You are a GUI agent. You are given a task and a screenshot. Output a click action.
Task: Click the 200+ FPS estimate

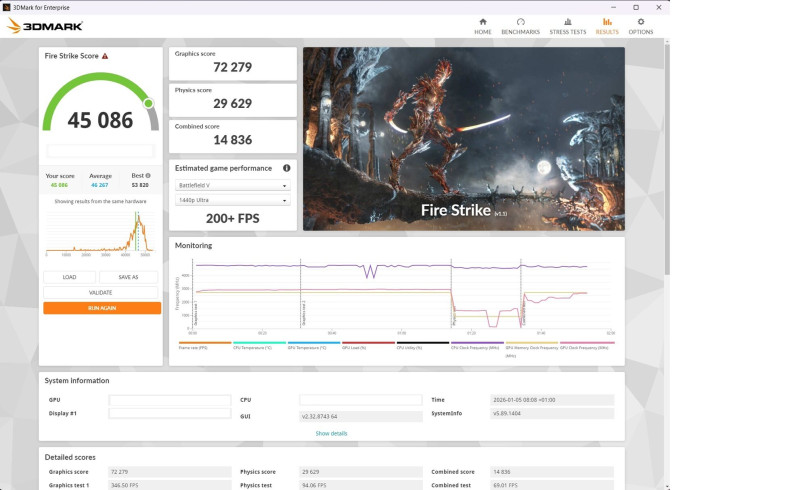(x=233, y=218)
